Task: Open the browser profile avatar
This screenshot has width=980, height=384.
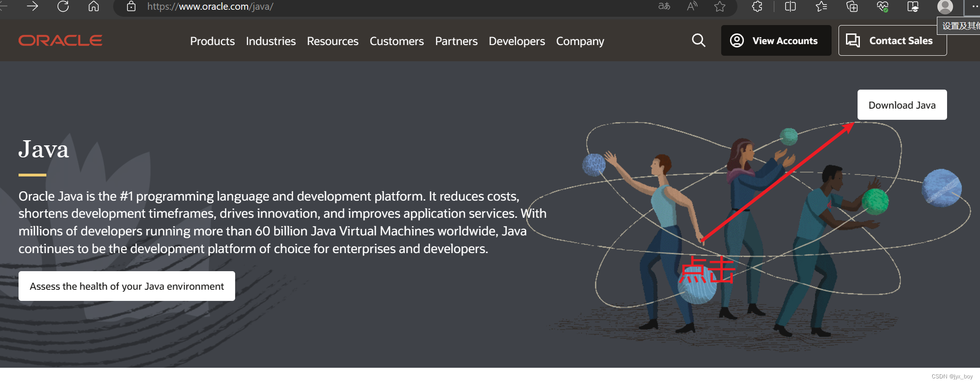Action: [x=945, y=7]
